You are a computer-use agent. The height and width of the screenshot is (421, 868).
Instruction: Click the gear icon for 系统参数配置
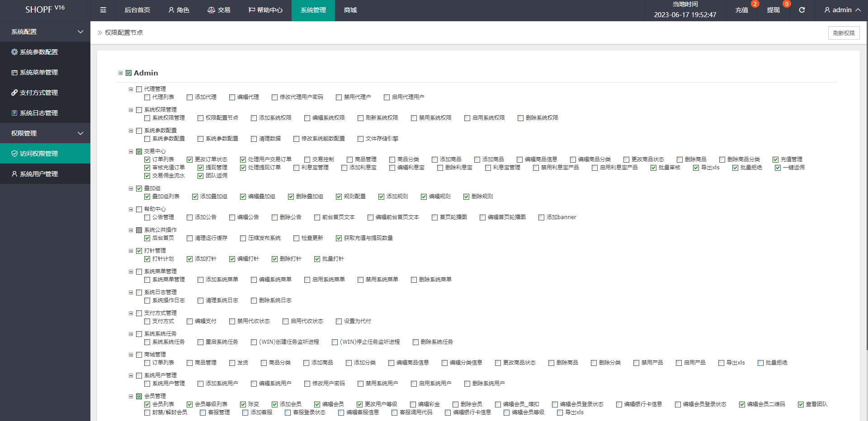click(x=14, y=52)
